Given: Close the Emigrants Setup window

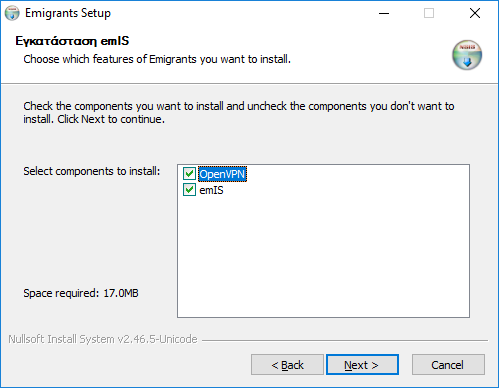Looking at the screenshot, I should pyautogui.click(x=475, y=13).
